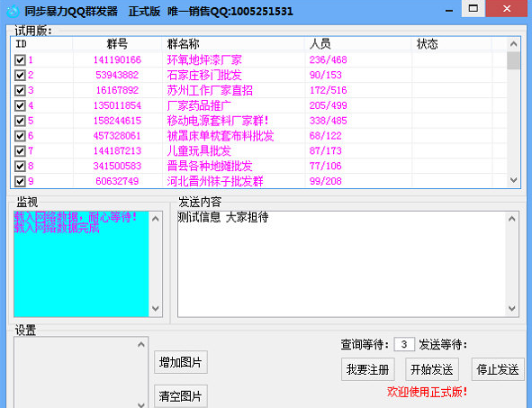Click the group list scrollbar thumb
The image size is (532, 408).
tap(513, 60)
